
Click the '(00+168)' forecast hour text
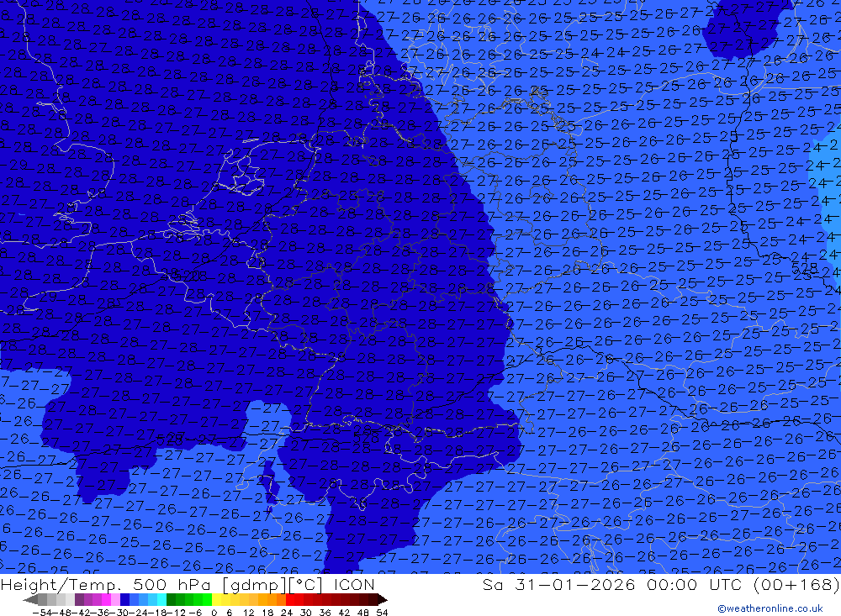(796, 584)
